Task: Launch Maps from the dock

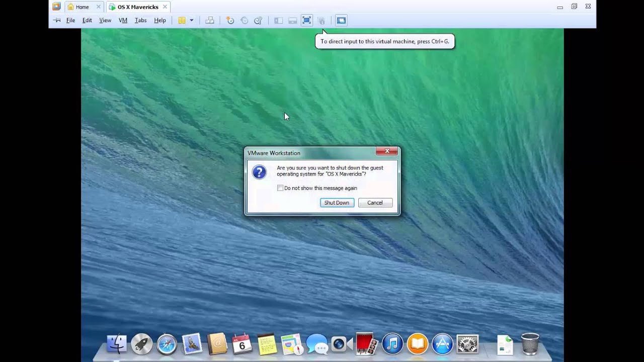Action: pyautogui.click(x=292, y=344)
